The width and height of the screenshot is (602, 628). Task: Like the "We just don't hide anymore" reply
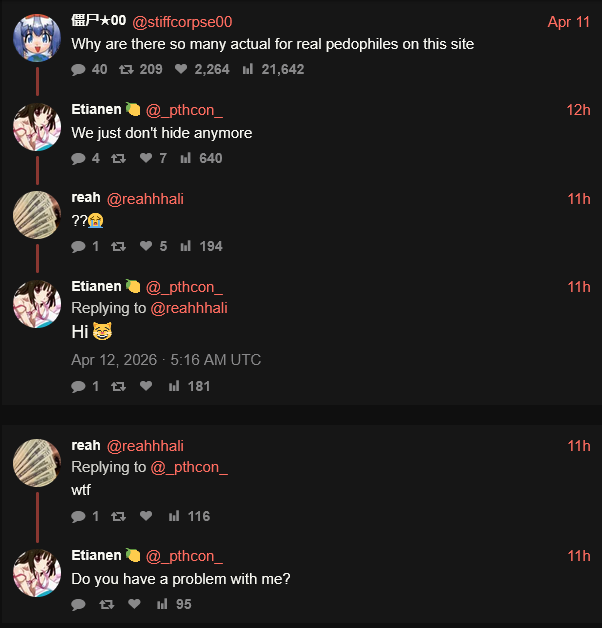pyautogui.click(x=146, y=158)
